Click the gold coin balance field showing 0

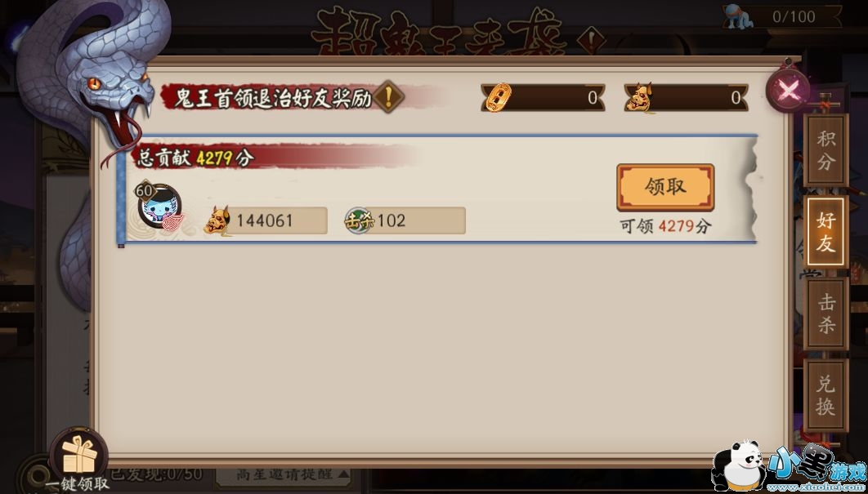pos(543,98)
